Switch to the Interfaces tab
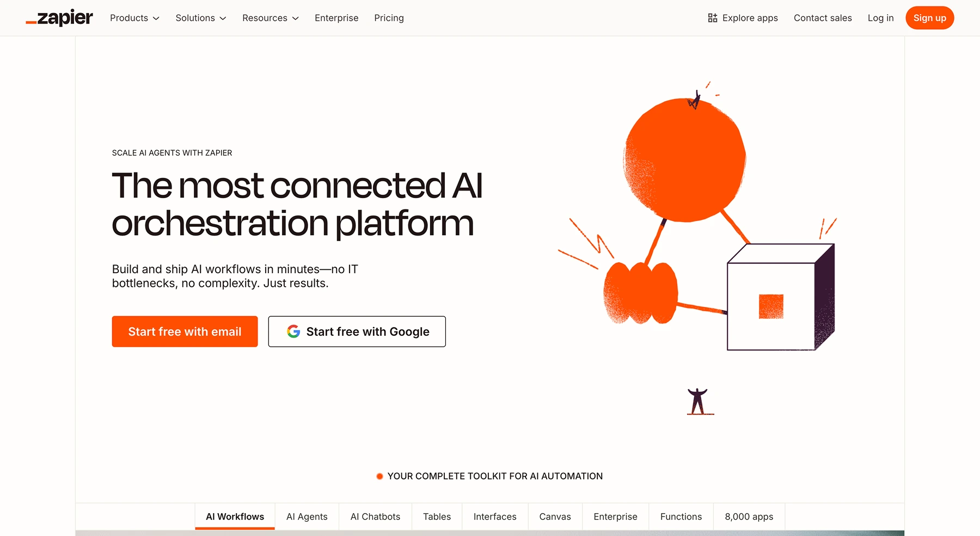This screenshot has height=536, width=980. 494,516
